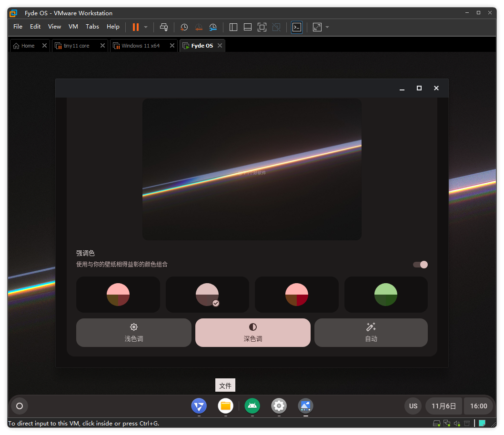Click the Send Ctrl+Alt+Del toolbar icon
504x435 pixels.
[x=164, y=27]
